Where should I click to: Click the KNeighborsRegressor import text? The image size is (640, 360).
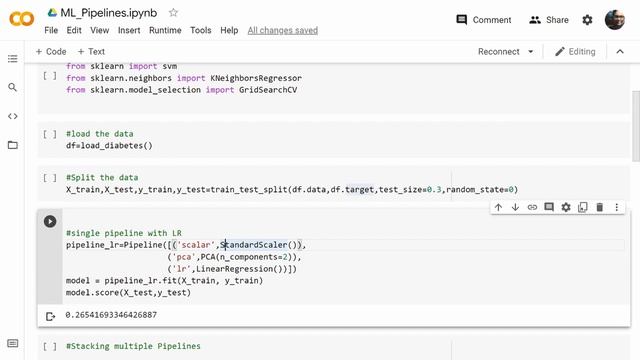pos(256,78)
